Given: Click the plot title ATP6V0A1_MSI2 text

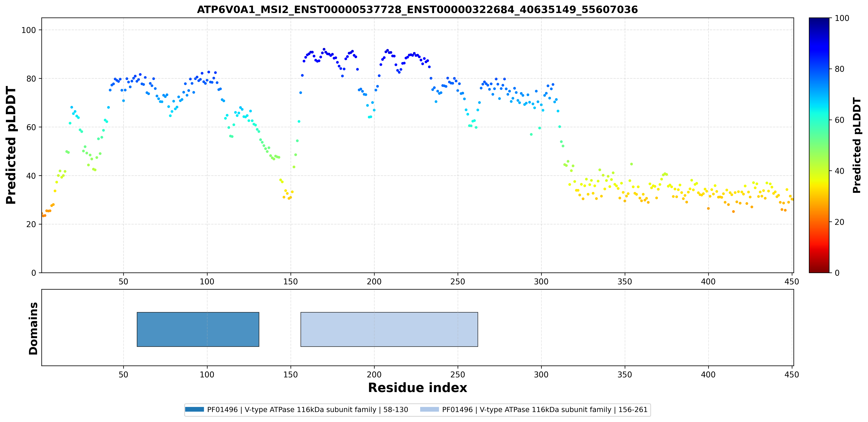Looking at the screenshot, I should pos(417,9).
